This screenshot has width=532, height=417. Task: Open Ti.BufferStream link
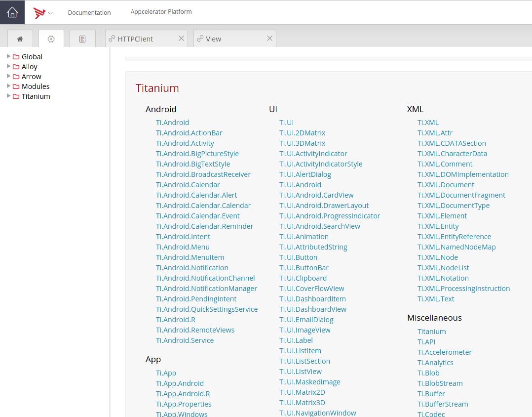tap(443, 404)
